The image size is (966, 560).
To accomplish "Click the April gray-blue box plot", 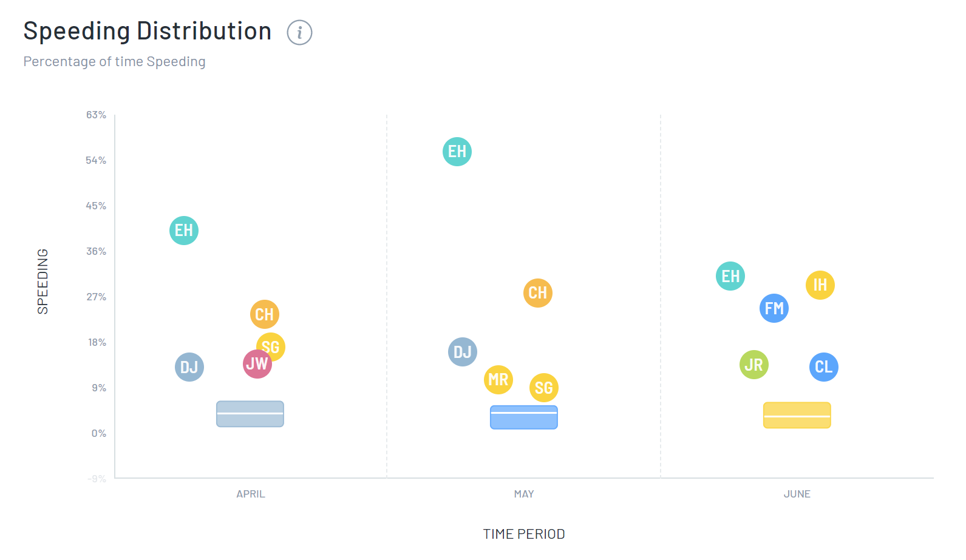I will 250,414.
